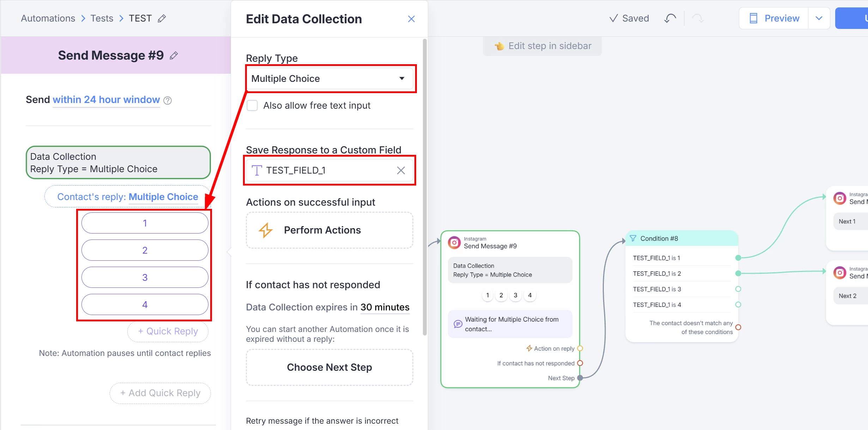Click the If contact has not responded connector
The height and width of the screenshot is (430, 868).
click(580, 363)
